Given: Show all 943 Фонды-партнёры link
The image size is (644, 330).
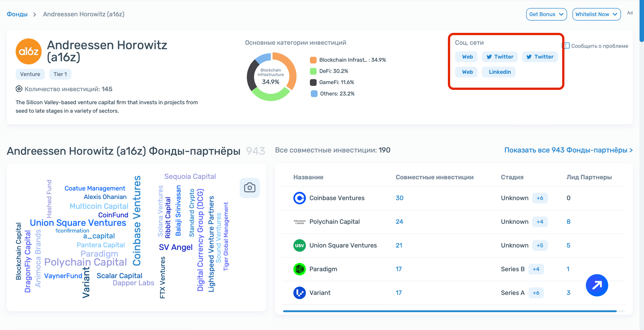Looking at the screenshot, I should point(568,150).
